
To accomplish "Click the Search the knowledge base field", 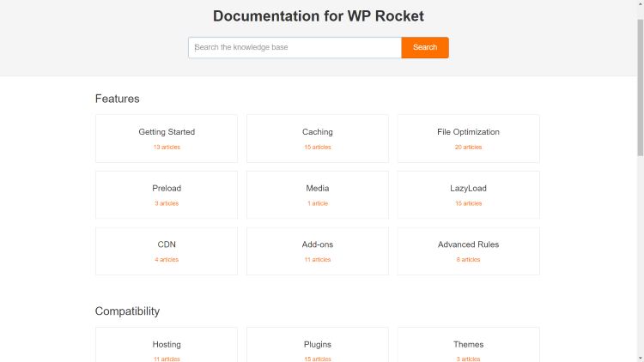I will coord(295,48).
